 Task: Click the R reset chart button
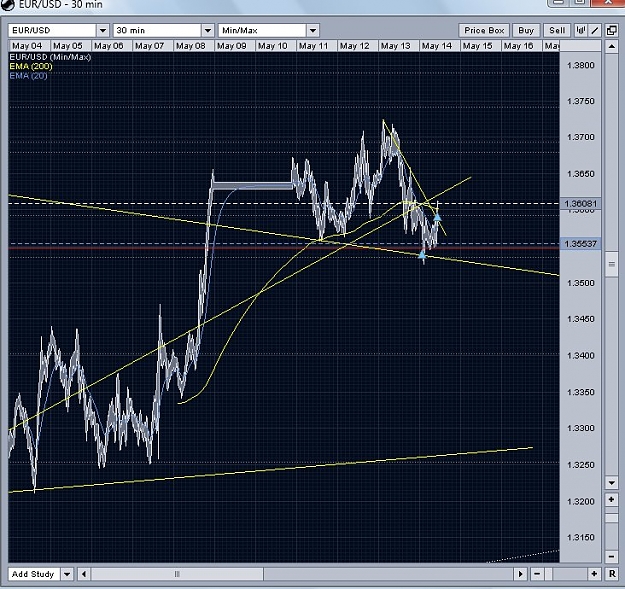pyautogui.click(x=612, y=574)
